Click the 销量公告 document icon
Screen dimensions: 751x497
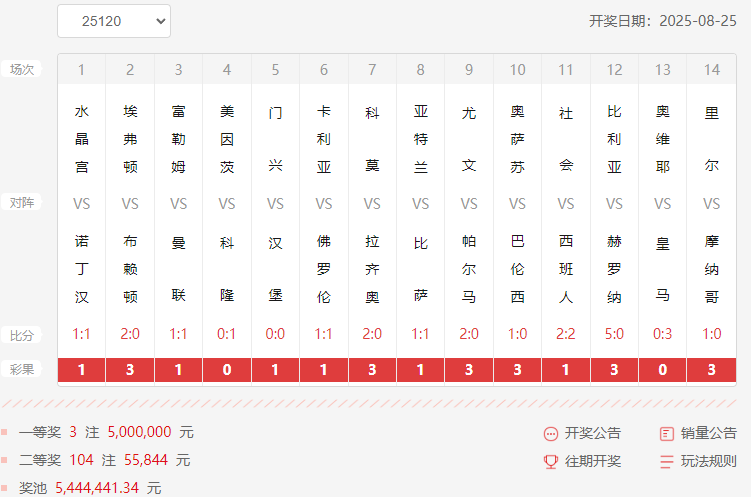click(x=667, y=434)
